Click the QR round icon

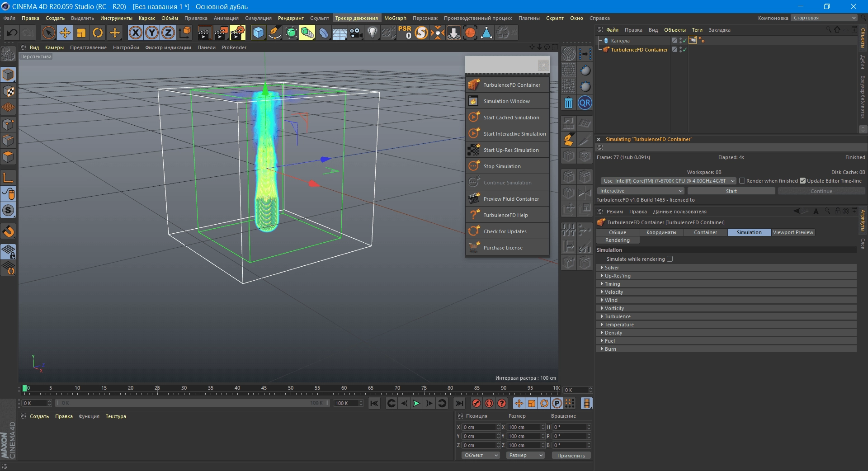click(x=585, y=103)
